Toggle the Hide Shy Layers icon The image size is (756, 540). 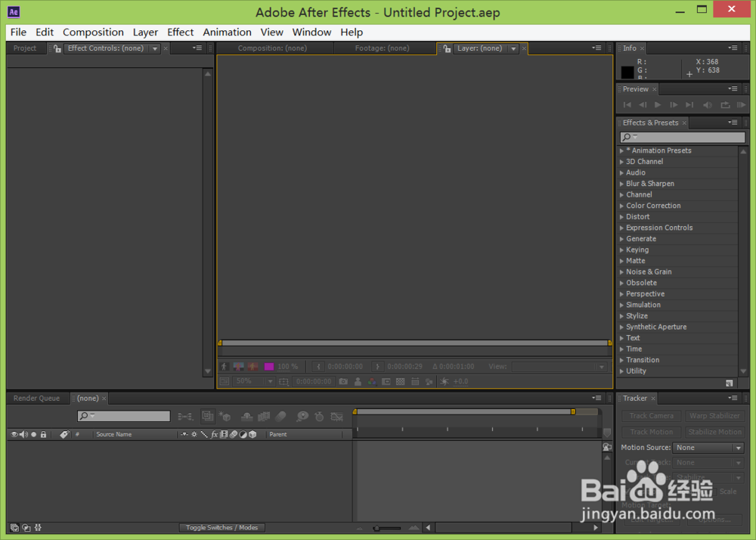click(247, 417)
